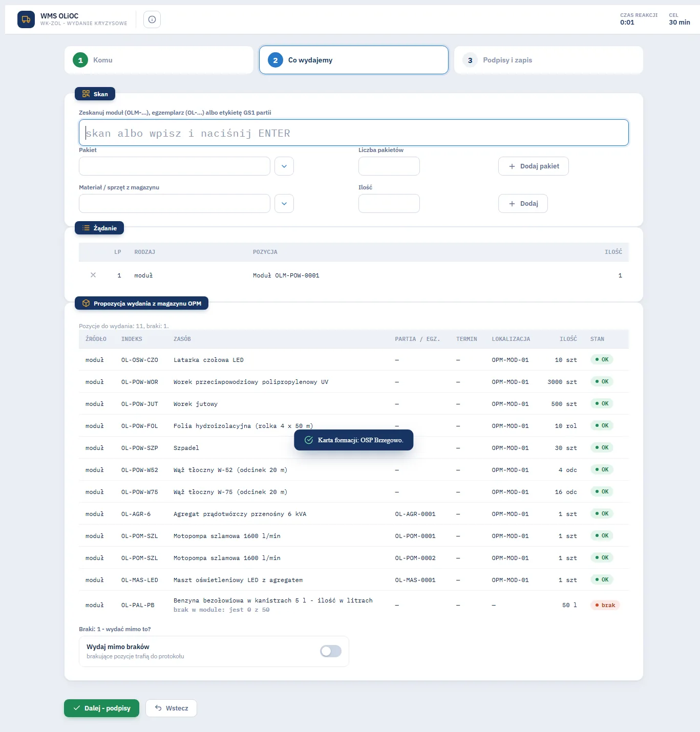Click batch number 'OL-AGR-0001'
Image resolution: width=700 pixels, height=732 pixels.
pyautogui.click(x=415, y=514)
